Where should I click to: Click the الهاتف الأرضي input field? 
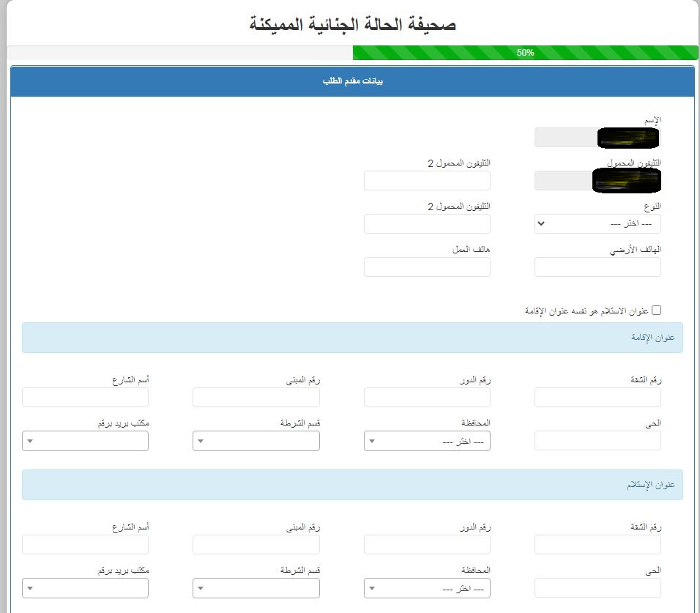pyautogui.click(x=597, y=267)
